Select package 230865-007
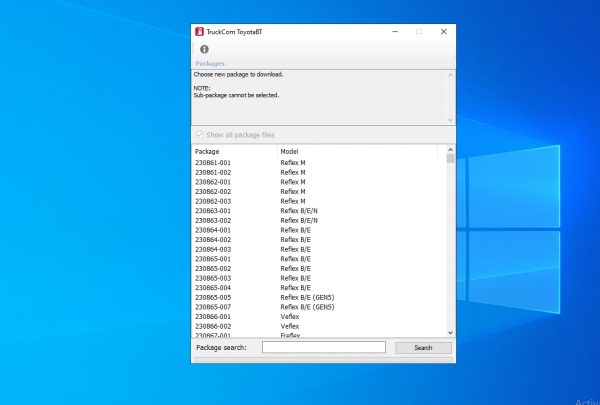600x405 pixels. click(319, 307)
